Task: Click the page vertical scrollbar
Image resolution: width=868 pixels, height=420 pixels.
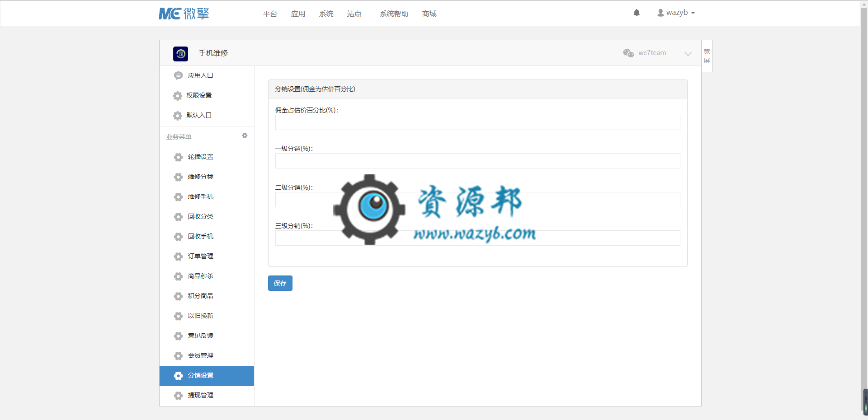Action: (864, 210)
